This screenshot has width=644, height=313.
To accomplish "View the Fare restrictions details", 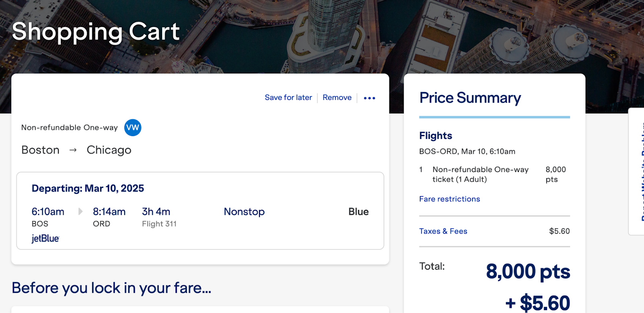I will [x=449, y=199].
